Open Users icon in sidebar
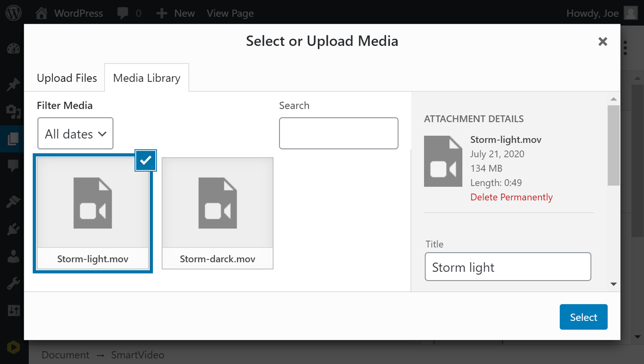This screenshot has width=644, height=364. pos(13,256)
